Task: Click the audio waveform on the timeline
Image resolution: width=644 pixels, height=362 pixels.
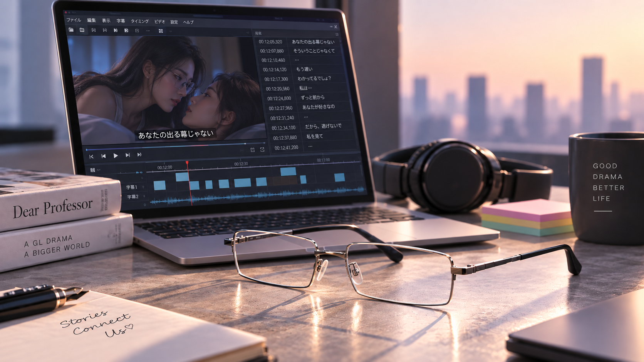Action: tap(257, 195)
